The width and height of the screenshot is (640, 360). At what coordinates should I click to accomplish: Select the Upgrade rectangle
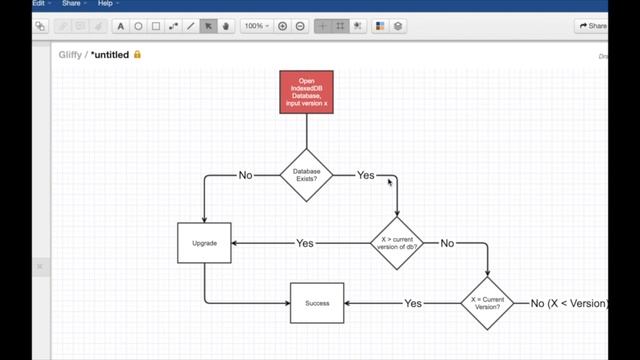(204, 243)
